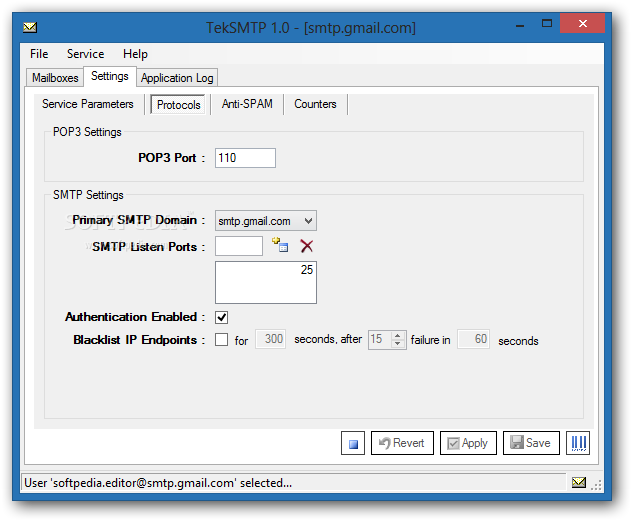The width and height of the screenshot is (632, 521).
Task: Minimize the TekSMTP window
Action: coord(520,24)
